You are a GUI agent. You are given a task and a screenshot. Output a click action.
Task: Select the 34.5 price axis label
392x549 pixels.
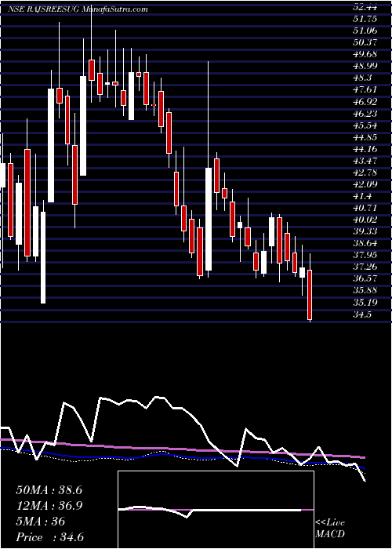361,314
